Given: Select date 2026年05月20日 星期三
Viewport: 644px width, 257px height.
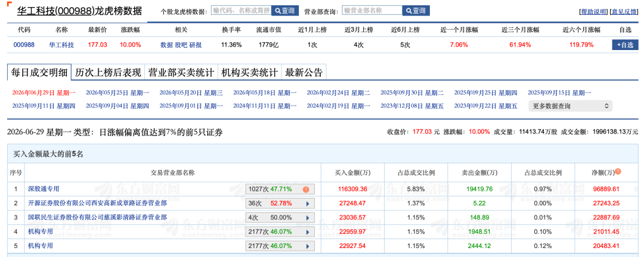Looking at the screenshot, I should coord(191,92).
